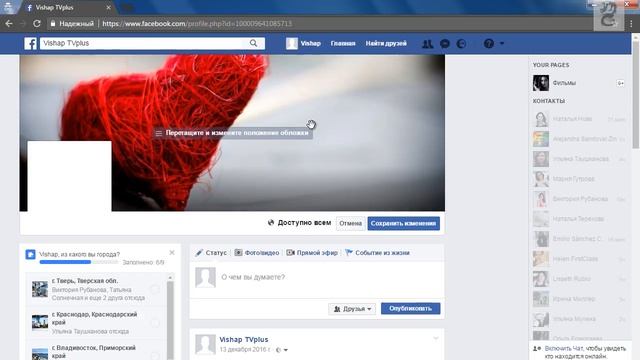Screen dimensions: 640x360
Task: Select the Событие из жизни tab
Action: coord(377,253)
